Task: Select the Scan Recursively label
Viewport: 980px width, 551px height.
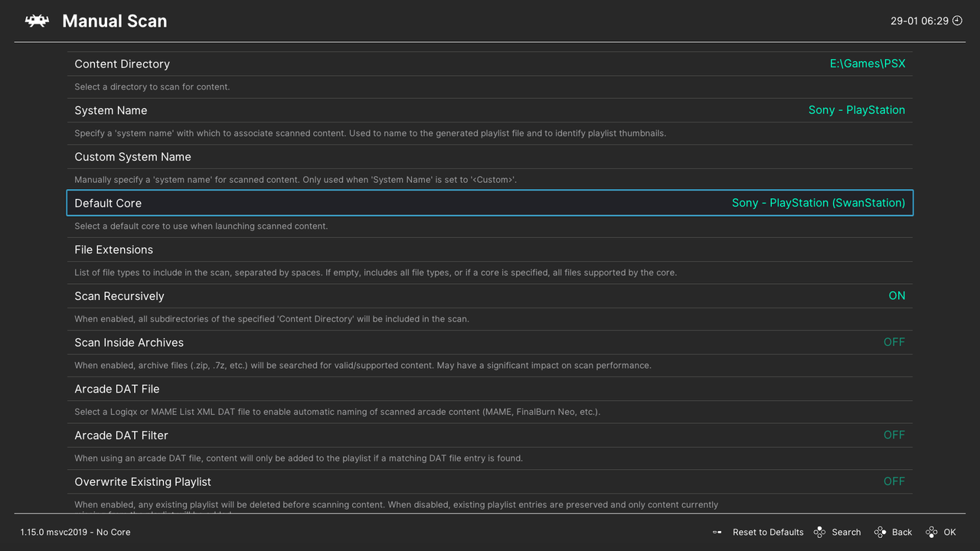Action: (x=119, y=296)
